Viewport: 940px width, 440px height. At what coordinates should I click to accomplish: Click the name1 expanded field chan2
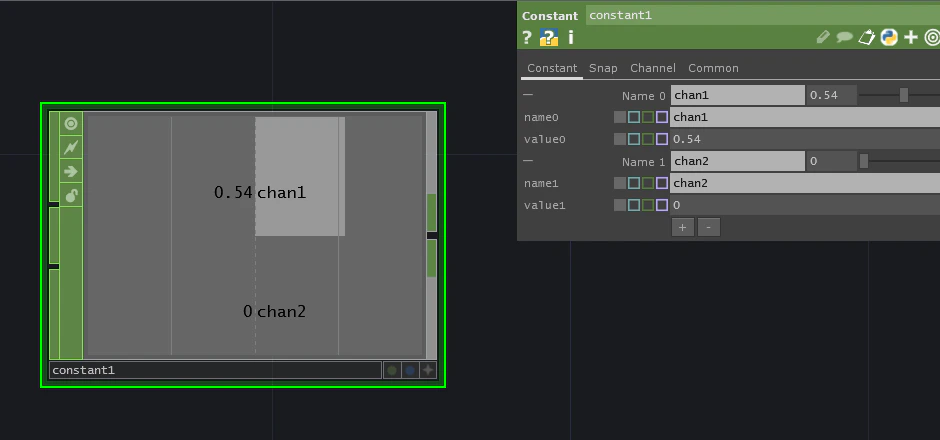[x=805, y=183]
